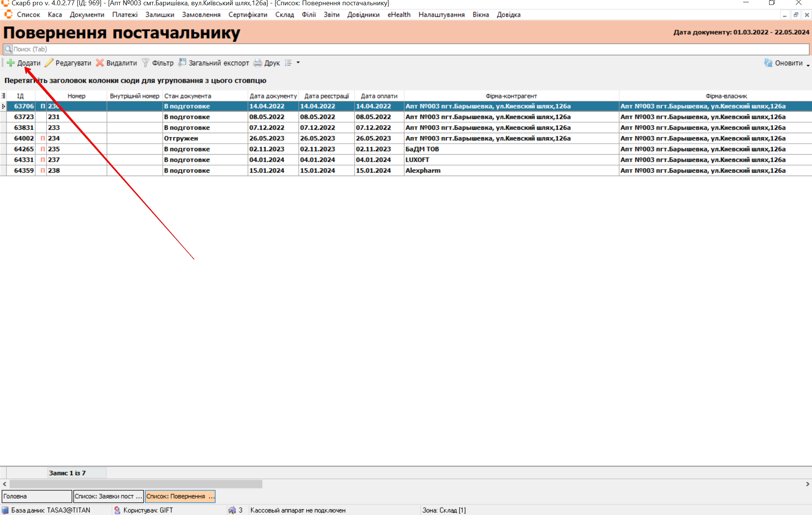Click the Оновити refresh icon
The height and width of the screenshot is (515, 812).
[768, 63]
